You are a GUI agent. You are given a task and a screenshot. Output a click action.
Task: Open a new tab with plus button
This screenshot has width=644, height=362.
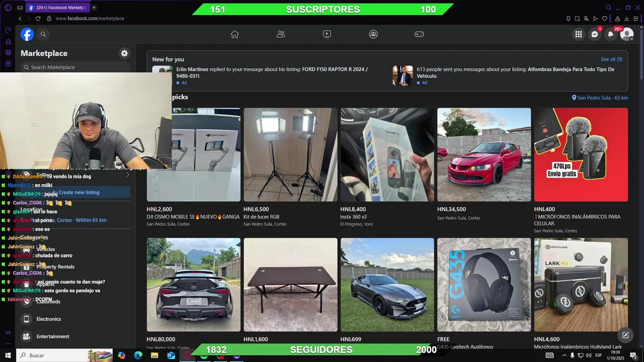(94, 8)
